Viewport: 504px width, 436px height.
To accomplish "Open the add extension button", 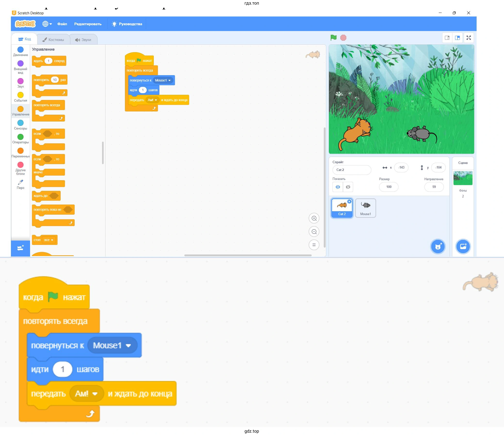I will (20, 248).
